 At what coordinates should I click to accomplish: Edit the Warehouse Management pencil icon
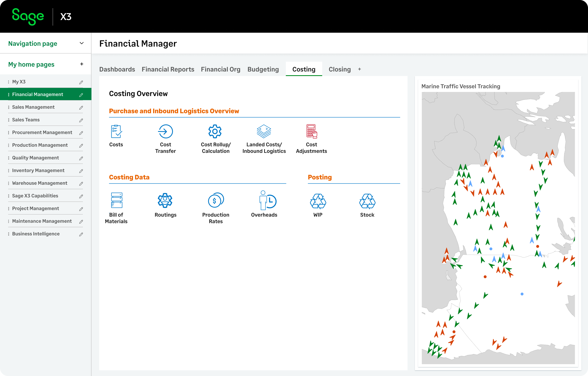click(x=81, y=184)
